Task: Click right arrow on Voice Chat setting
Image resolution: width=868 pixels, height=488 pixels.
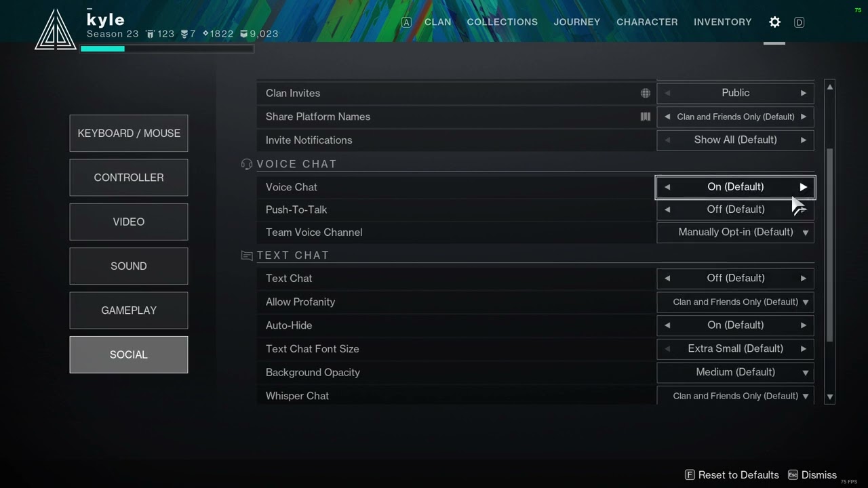Action: coord(803,187)
